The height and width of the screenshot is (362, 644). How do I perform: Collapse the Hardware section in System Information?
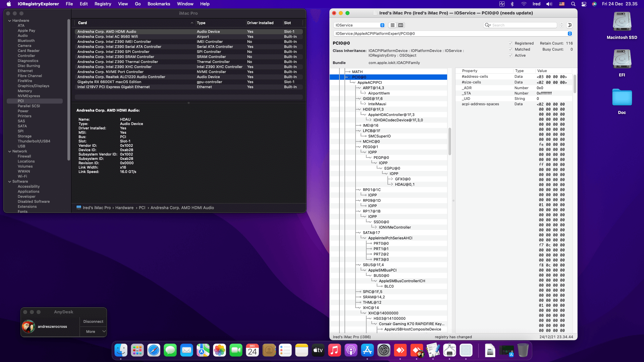pos(10,21)
